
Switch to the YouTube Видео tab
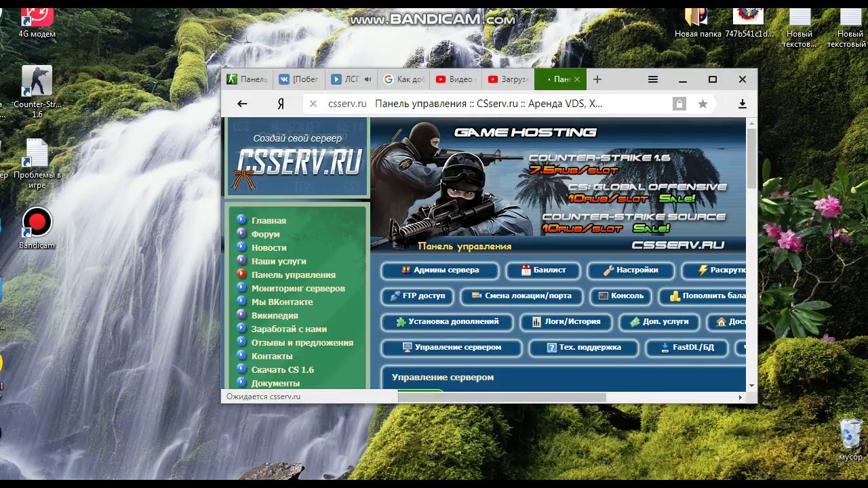pyautogui.click(x=456, y=79)
